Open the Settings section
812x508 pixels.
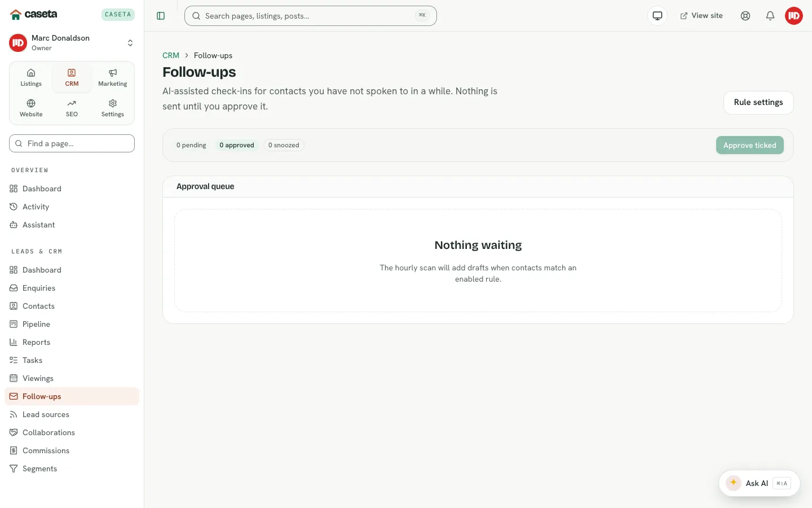(113, 108)
